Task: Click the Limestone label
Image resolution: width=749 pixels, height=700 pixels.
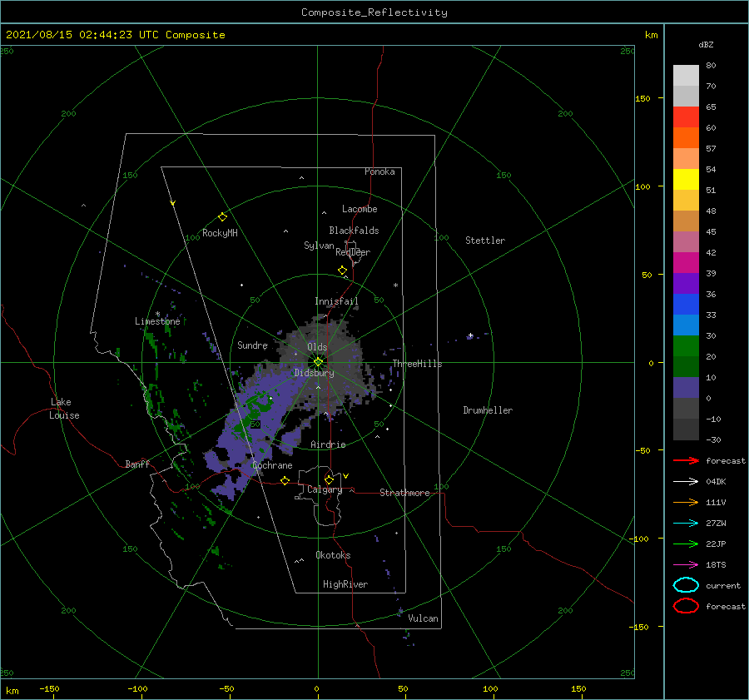Action: coord(157,321)
